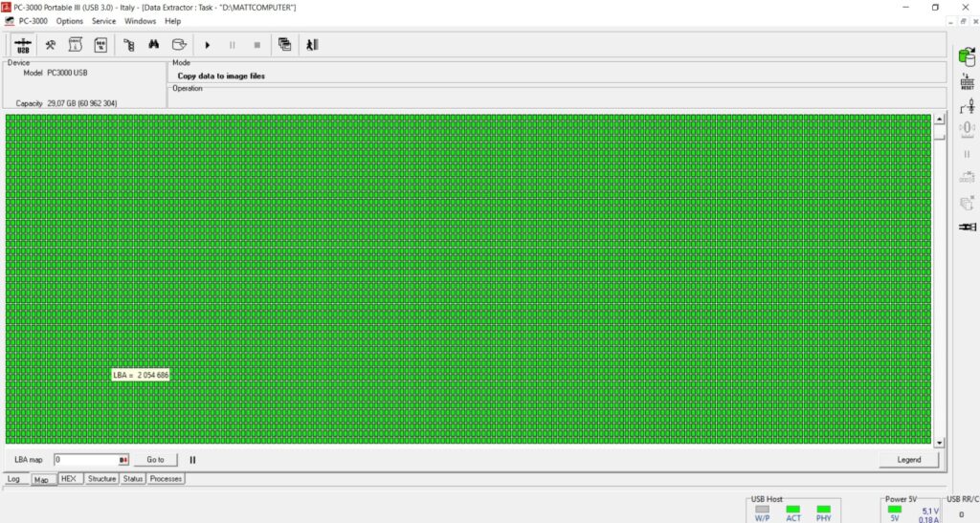Open the Options menu
980x523 pixels.
(69, 21)
